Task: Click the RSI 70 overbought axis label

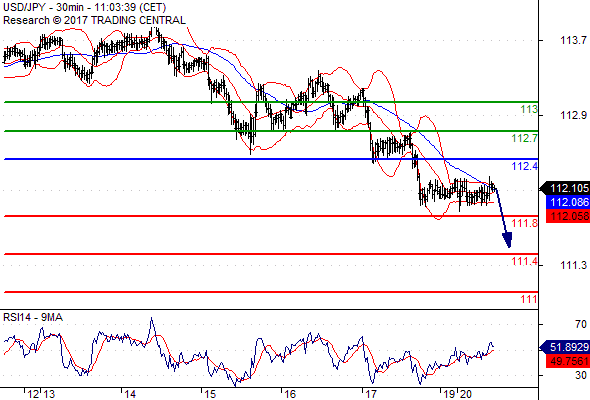Action: point(581,324)
